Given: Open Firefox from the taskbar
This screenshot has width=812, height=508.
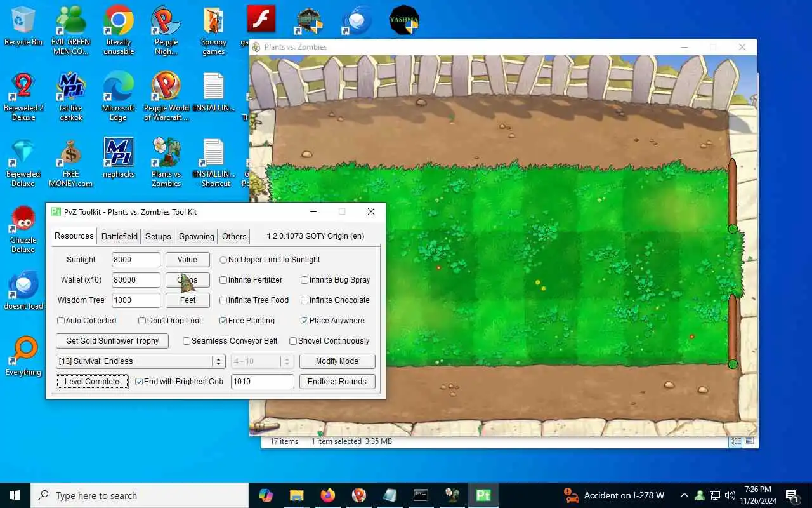Looking at the screenshot, I should pyautogui.click(x=327, y=495).
